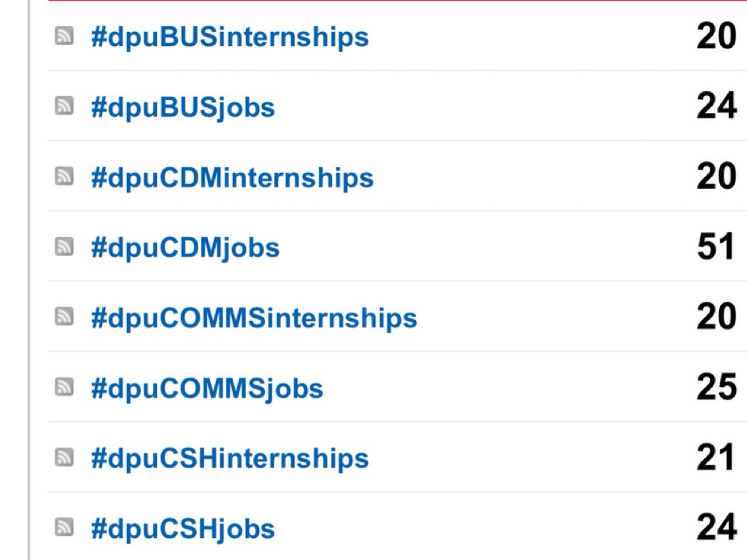747x560 pixels.
Task: Click RSS icon beside #dpuBUSinternships
Action: click(x=64, y=36)
